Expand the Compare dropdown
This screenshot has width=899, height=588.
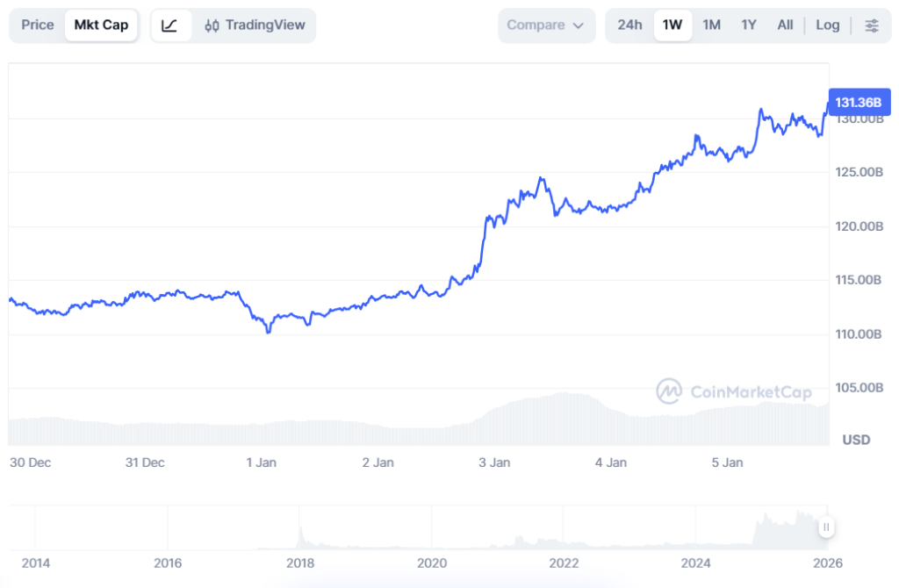click(545, 25)
